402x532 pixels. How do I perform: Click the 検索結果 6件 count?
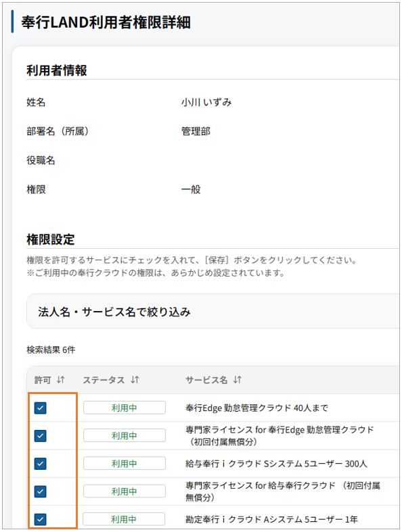tap(51, 349)
